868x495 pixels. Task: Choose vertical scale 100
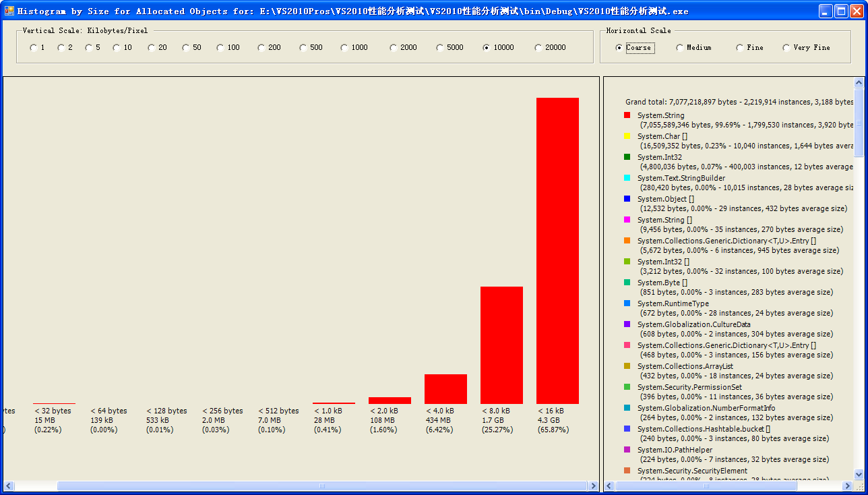coord(228,48)
